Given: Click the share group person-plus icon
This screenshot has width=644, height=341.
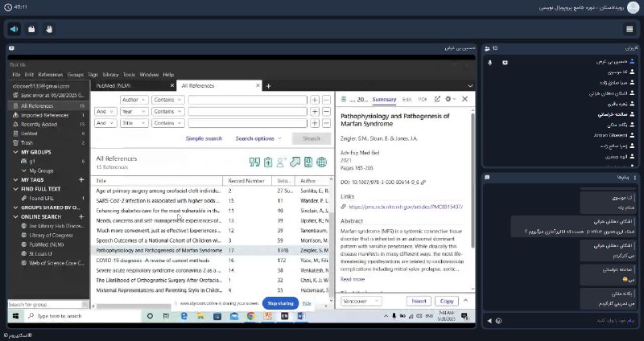Looking at the screenshot, I should click(x=281, y=162).
